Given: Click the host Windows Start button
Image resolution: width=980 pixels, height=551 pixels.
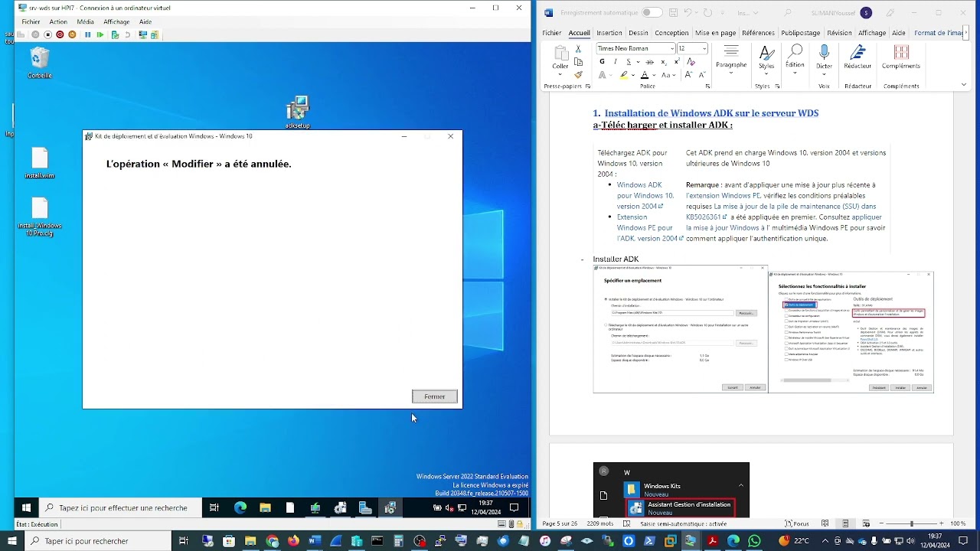Looking at the screenshot, I should pos(11,541).
